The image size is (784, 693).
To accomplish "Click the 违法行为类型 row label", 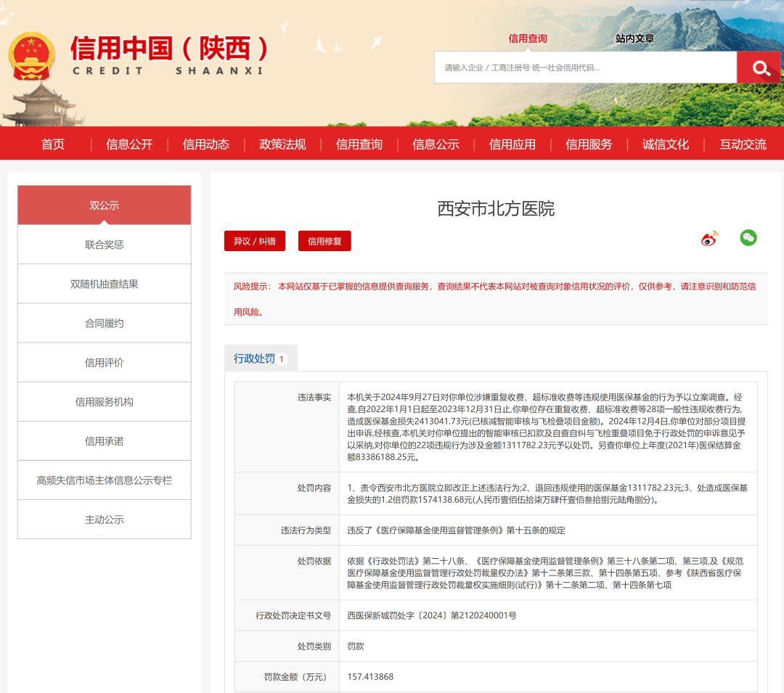I will click(x=306, y=530).
